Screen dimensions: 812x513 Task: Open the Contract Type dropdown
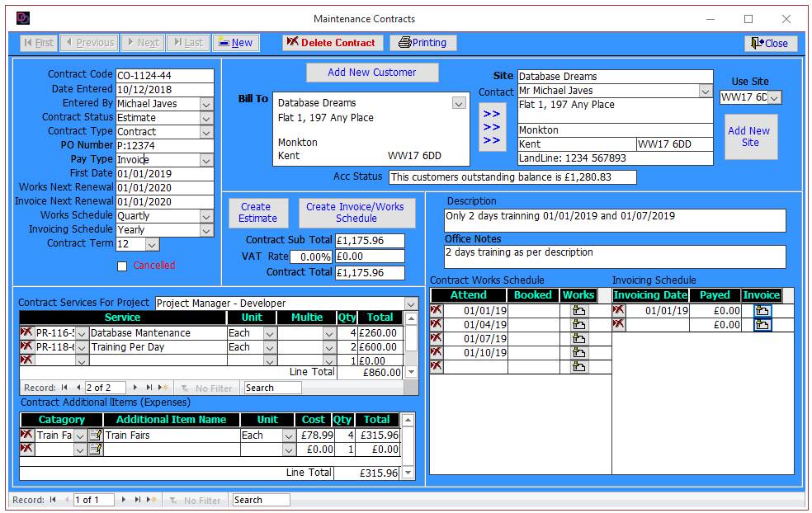[x=206, y=132]
